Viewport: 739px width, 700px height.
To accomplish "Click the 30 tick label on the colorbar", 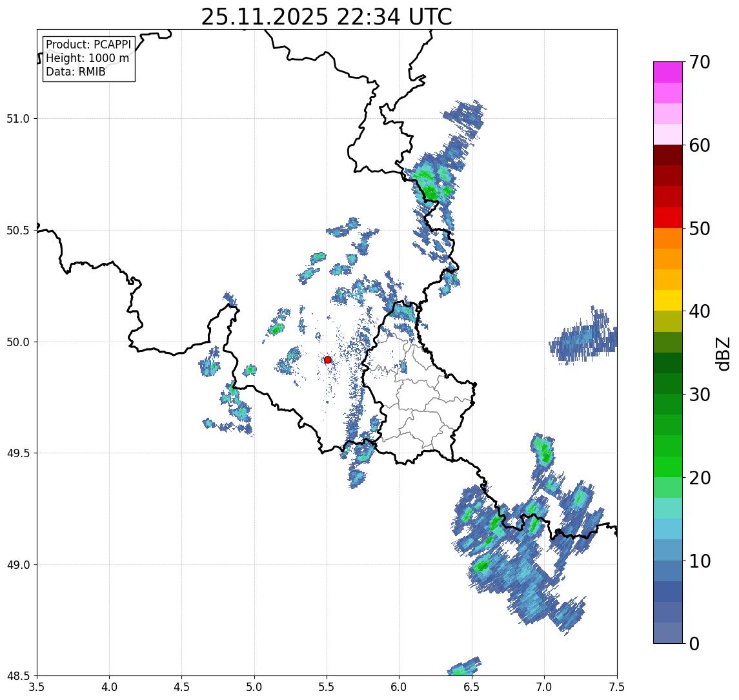I will pyautogui.click(x=699, y=395).
